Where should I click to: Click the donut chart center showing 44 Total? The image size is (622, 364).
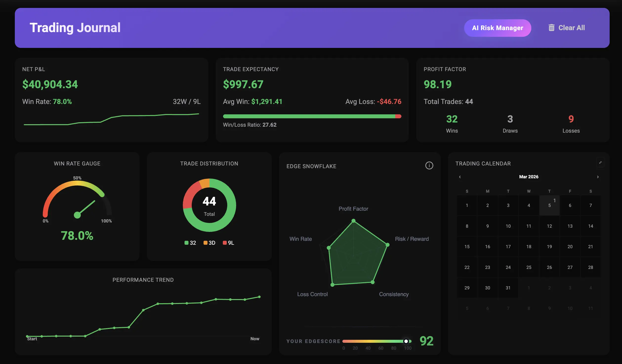point(209,205)
